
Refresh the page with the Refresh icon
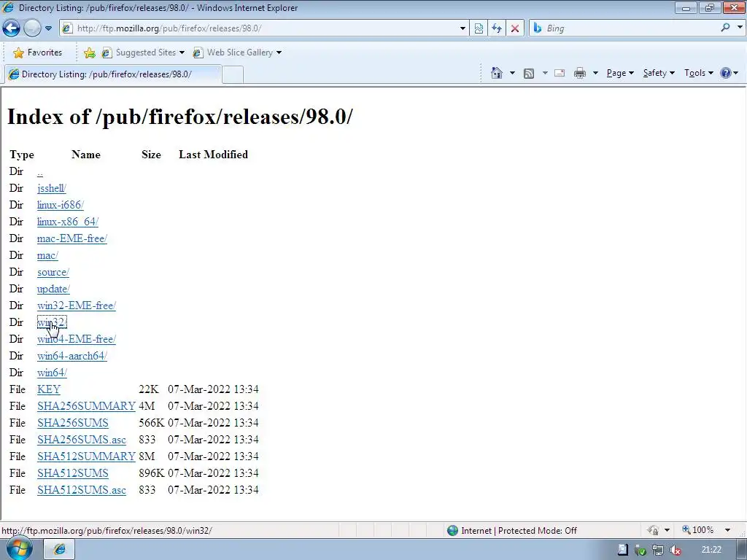tap(496, 28)
